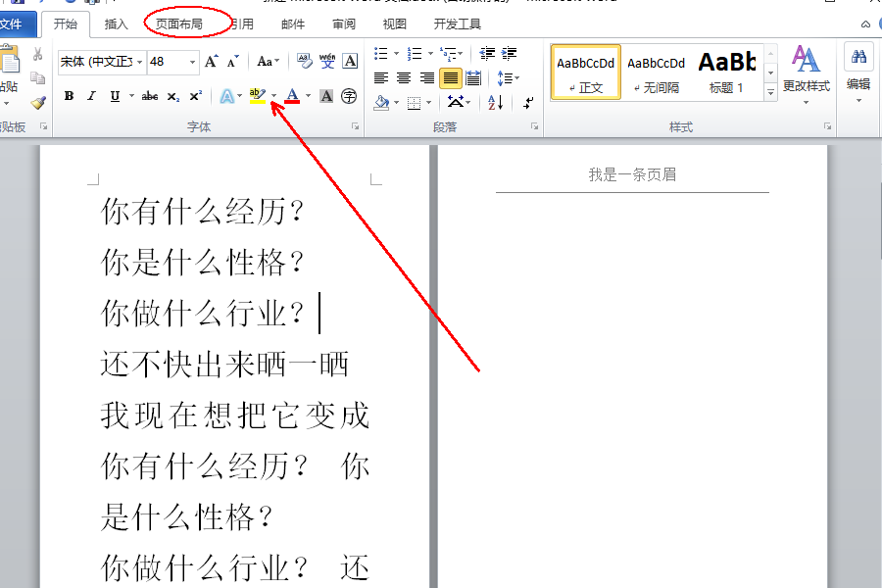Open the phonetic guide (wén) tool
Viewport: 882px width, 588px height.
point(326,61)
